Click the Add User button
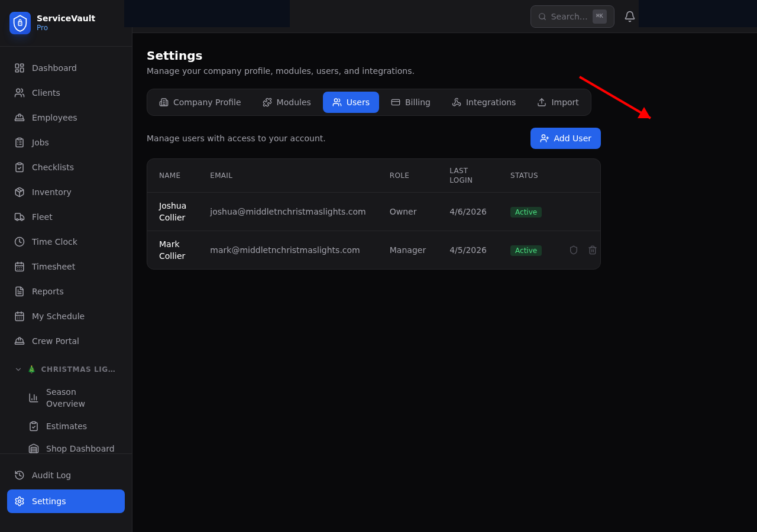757x532 pixels. (x=565, y=138)
